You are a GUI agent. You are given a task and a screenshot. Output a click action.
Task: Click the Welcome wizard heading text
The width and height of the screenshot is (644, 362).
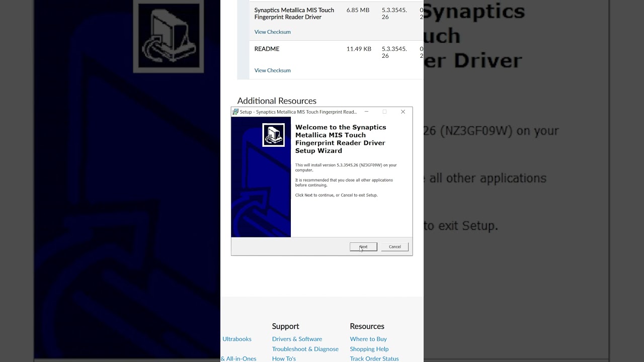pyautogui.click(x=341, y=139)
